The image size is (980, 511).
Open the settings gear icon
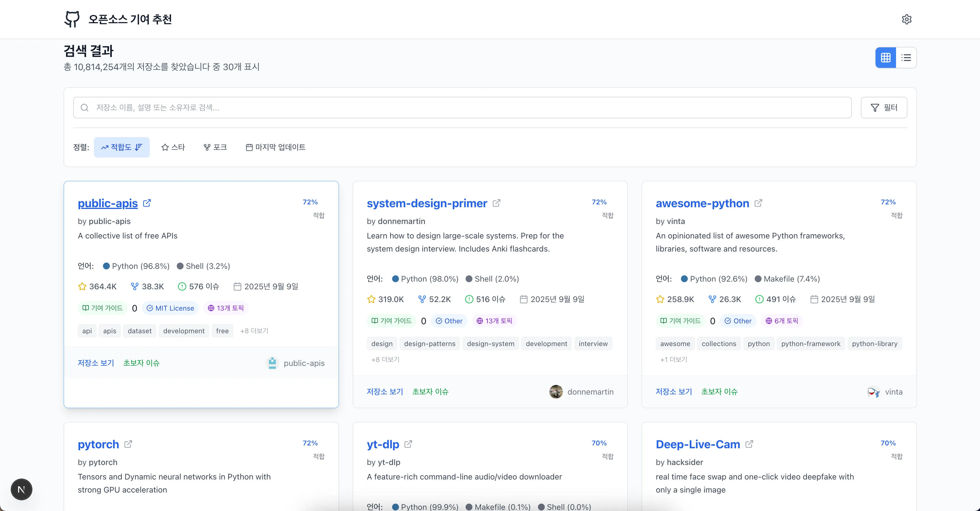pos(907,19)
